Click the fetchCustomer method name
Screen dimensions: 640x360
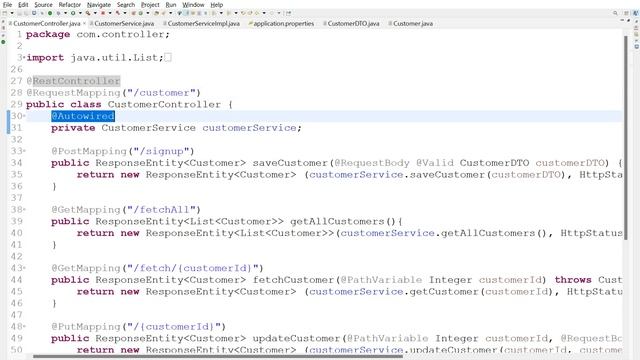click(293, 280)
